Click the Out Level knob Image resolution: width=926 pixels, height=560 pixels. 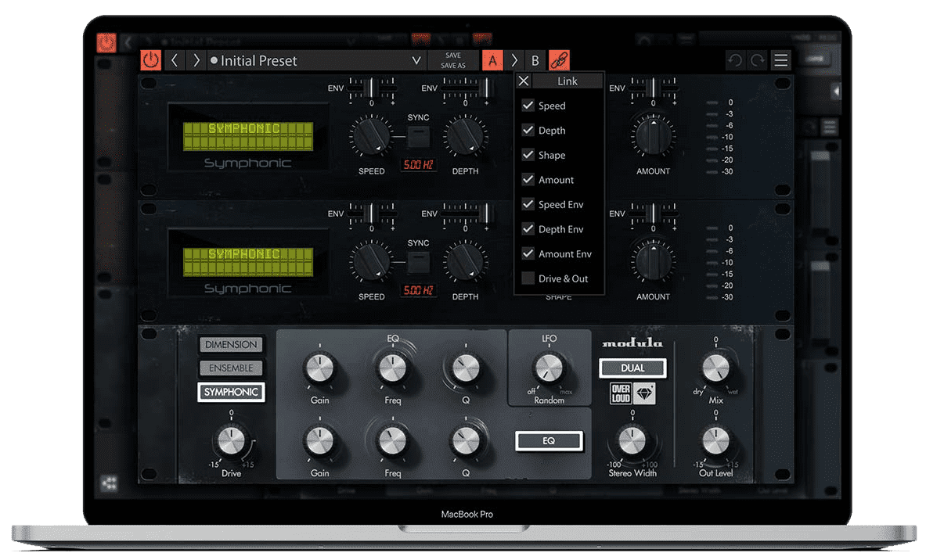pyautogui.click(x=715, y=441)
